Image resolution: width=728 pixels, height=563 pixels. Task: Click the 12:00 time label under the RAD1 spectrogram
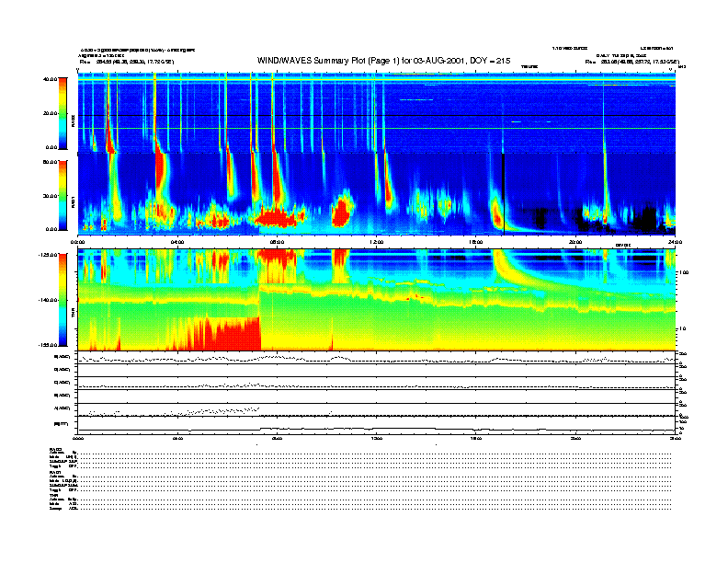coord(376,242)
